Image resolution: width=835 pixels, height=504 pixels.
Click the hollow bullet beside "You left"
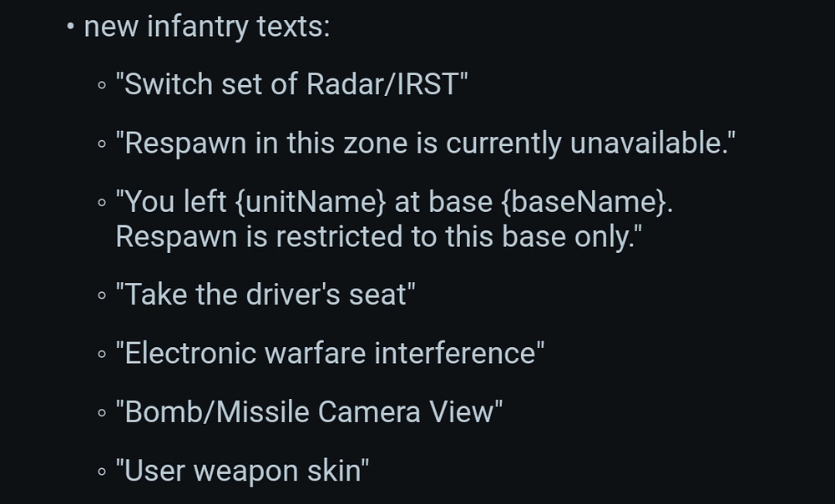pyautogui.click(x=102, y=202)
